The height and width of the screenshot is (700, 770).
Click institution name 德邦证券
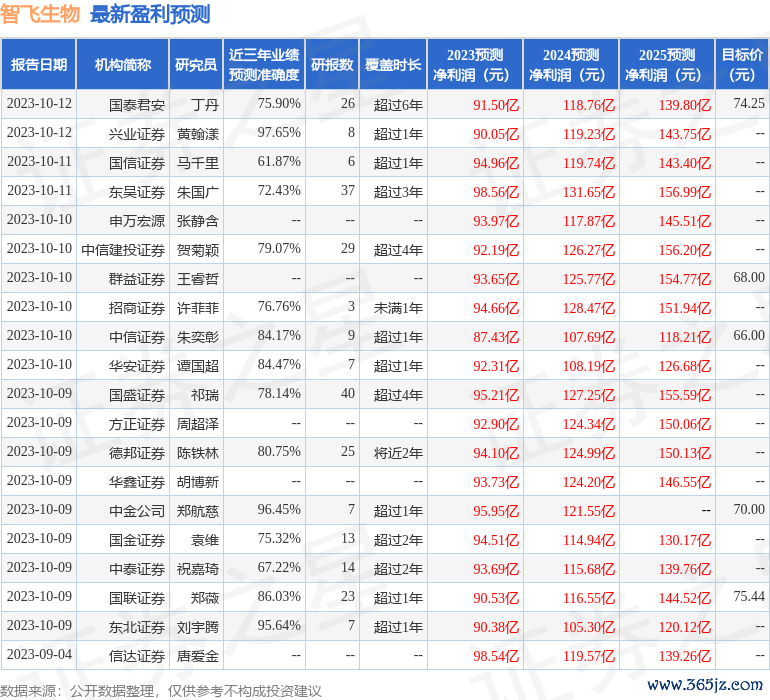point(137,453)
